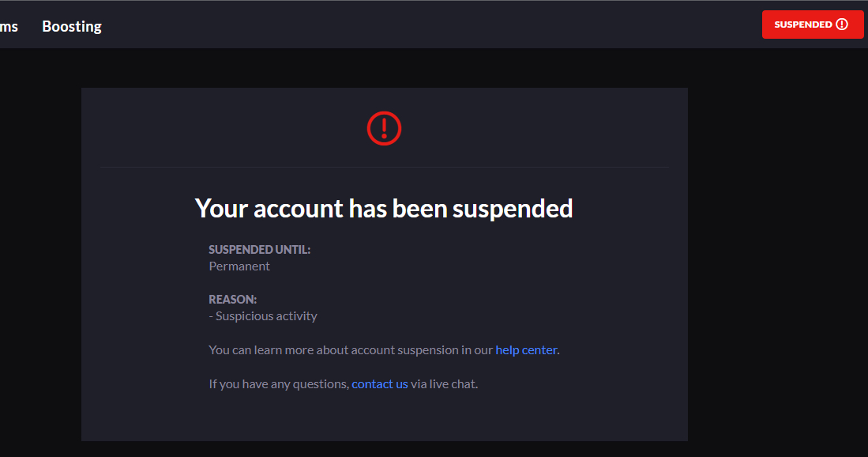Select the partially visible 'ms' nav item
868x457 pixels.
(x=9, y=26)
